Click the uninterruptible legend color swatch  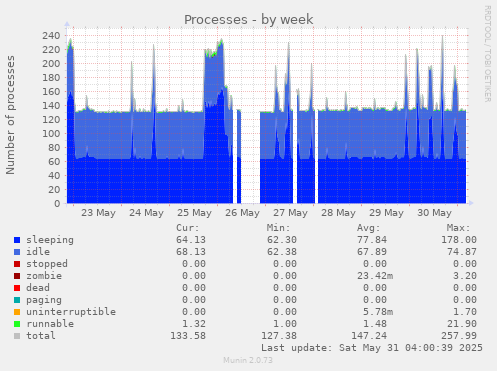coord(17,312)
